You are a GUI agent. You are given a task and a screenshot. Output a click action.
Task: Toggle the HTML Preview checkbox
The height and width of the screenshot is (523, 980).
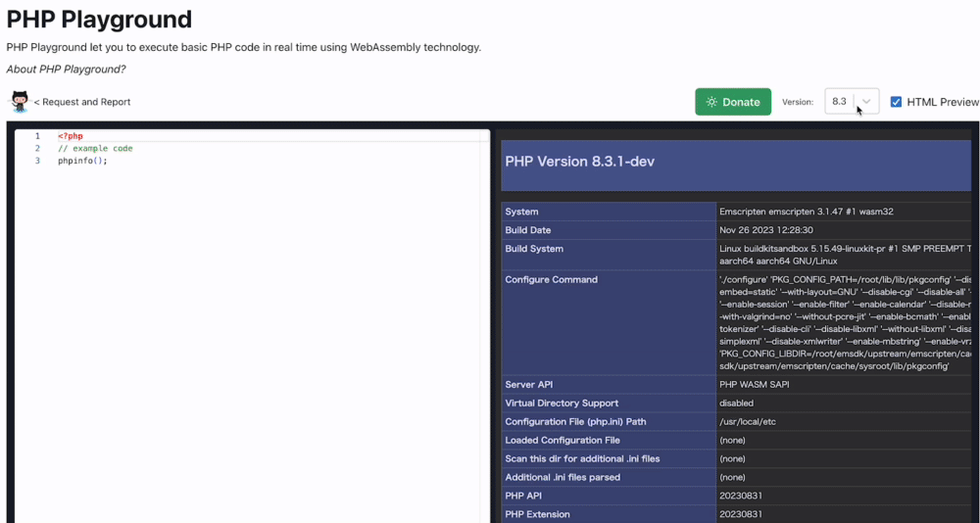(896, 102)
